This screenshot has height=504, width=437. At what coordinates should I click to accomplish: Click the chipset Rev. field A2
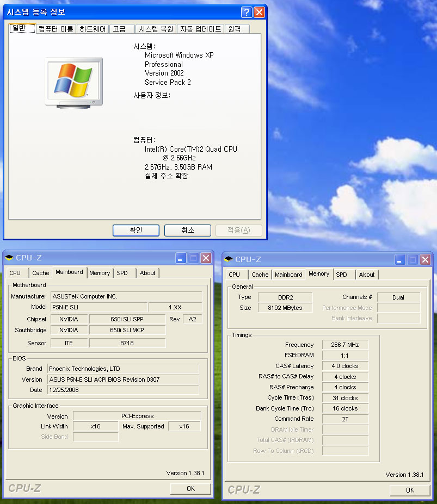[x=193, y=319]
